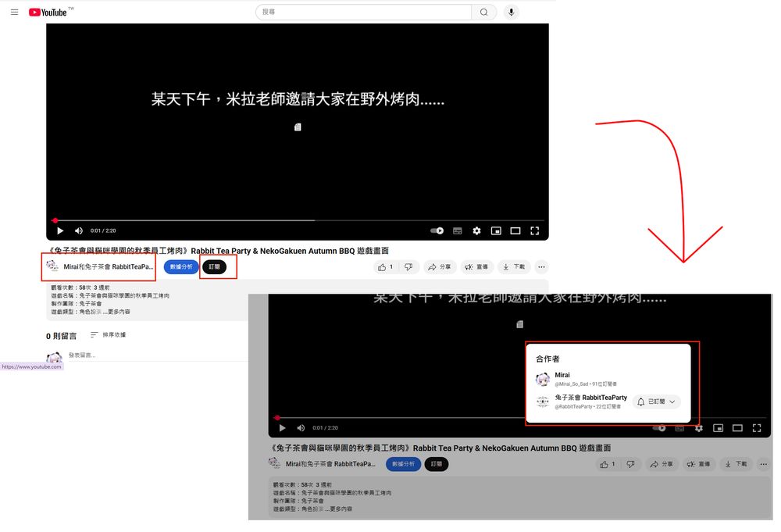Open Mirai和兔子茶會 RabbitTeaPa... channel name in bright screenshot

(108, 266)
